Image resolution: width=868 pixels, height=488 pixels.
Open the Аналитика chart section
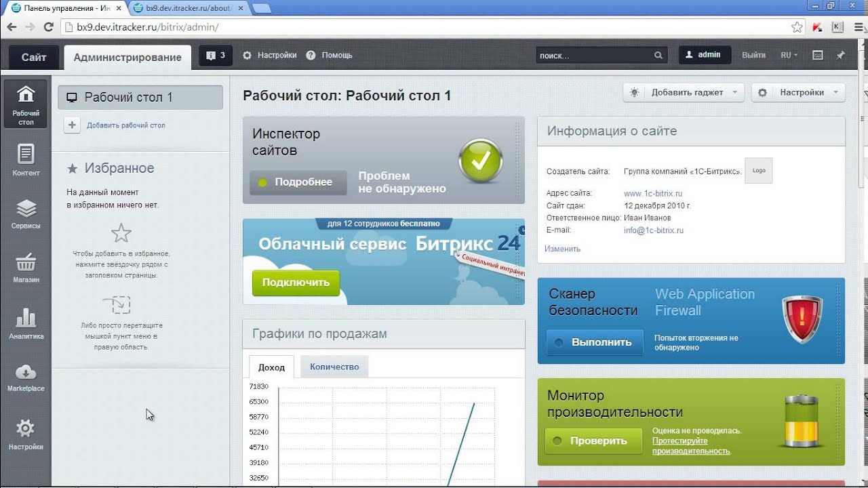click(26, 323)
